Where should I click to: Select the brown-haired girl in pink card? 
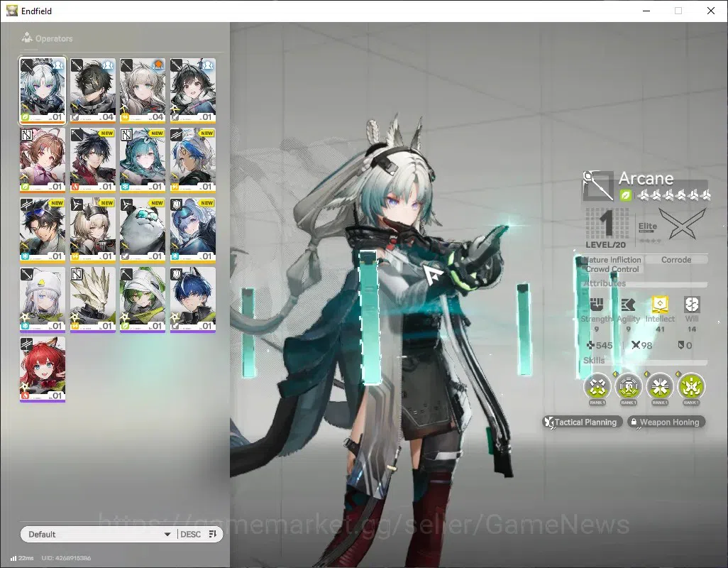(x=43, y=160)
